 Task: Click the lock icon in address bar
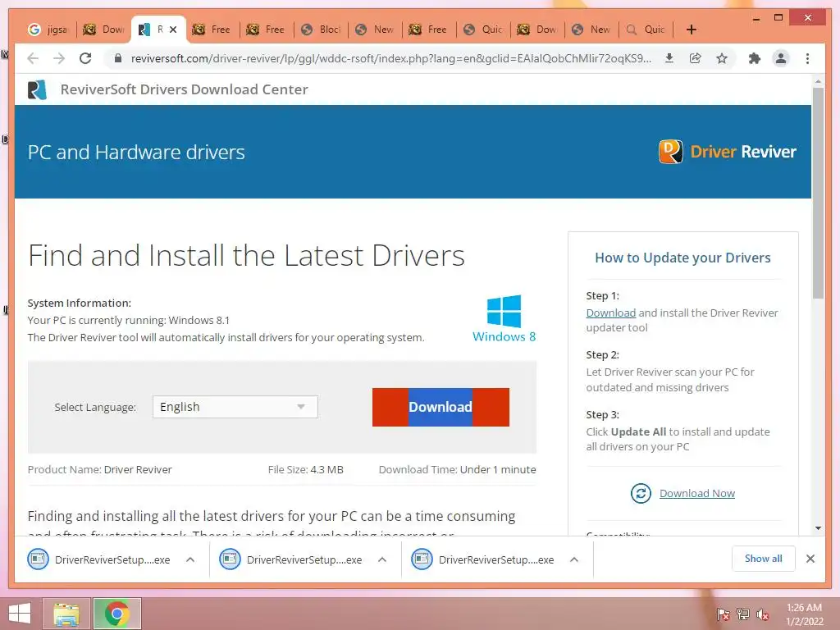(118, 58)
